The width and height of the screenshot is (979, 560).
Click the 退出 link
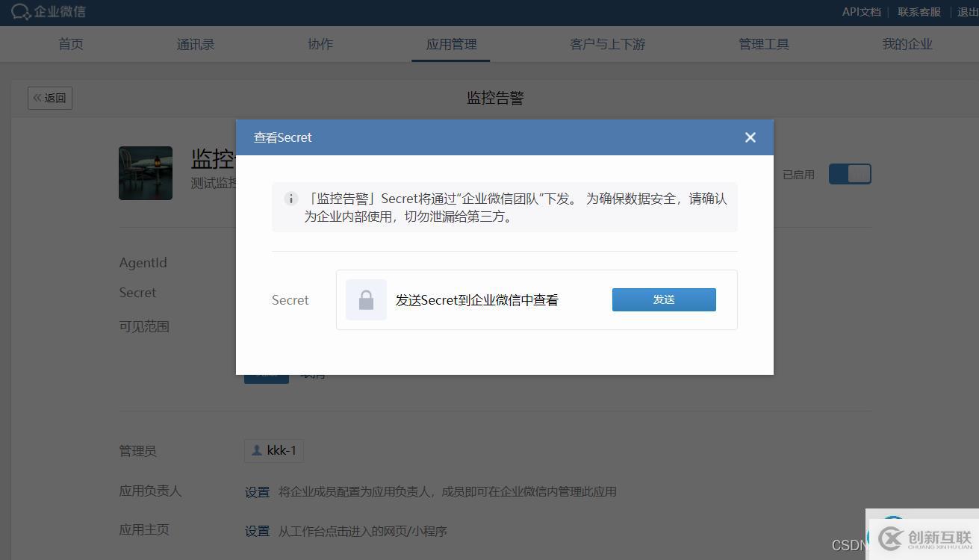click(x=968, y=12)
